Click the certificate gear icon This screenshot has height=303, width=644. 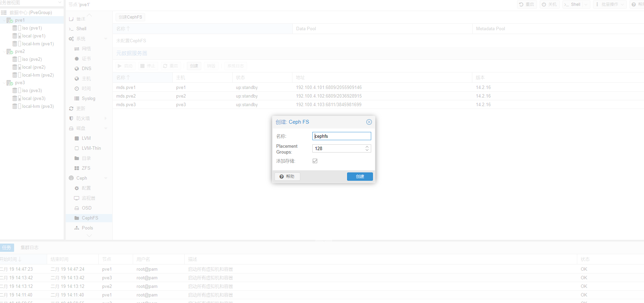(77, 59)
